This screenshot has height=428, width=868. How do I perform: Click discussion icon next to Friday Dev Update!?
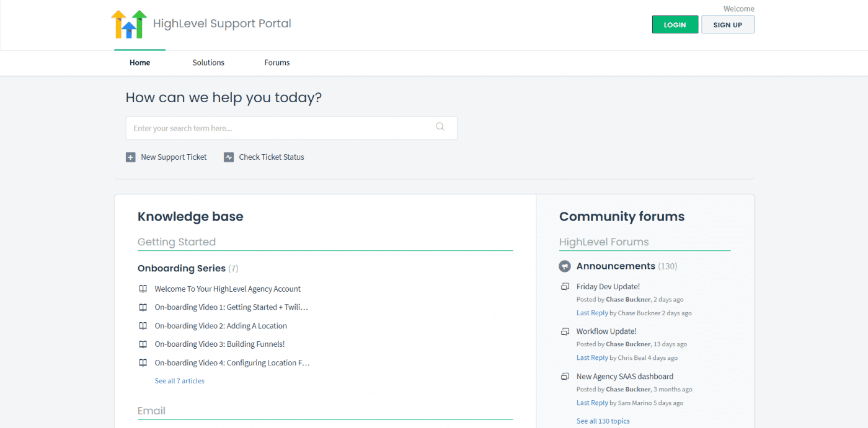[x=565, y=287]
